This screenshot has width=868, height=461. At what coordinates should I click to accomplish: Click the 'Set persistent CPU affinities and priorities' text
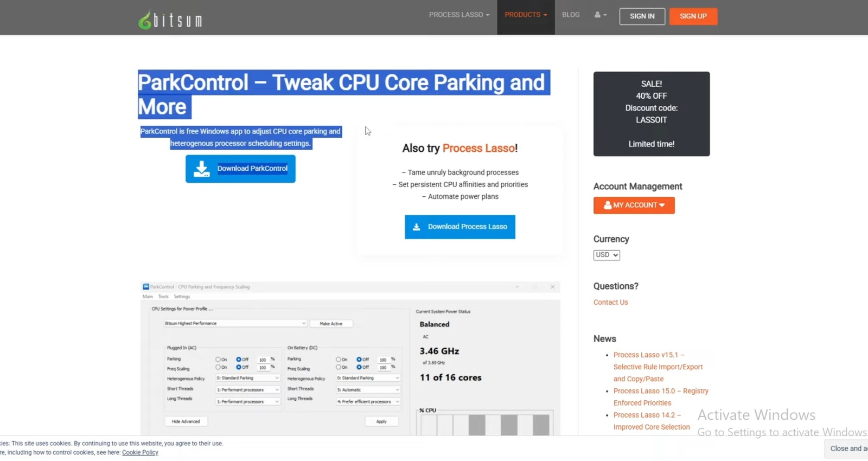460,184
